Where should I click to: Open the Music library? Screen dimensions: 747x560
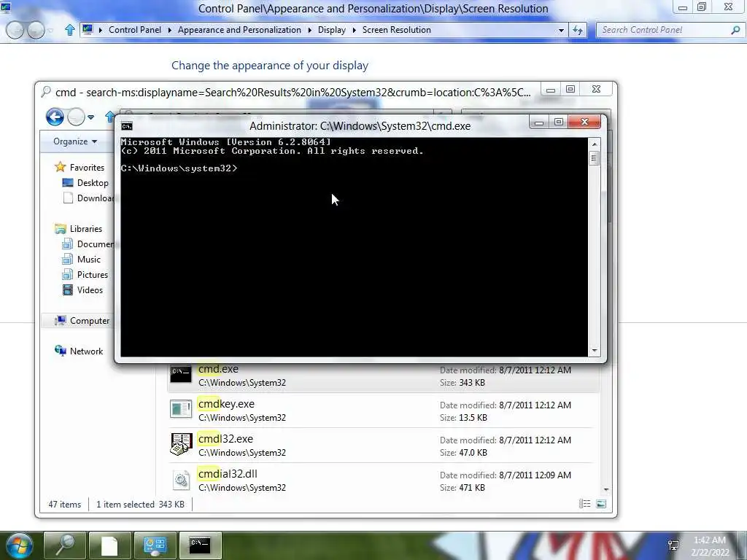[88, 259]
